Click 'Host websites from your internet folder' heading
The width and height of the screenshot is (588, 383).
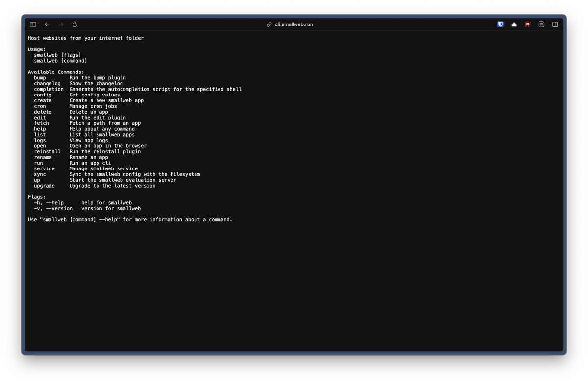click(86, 38)
